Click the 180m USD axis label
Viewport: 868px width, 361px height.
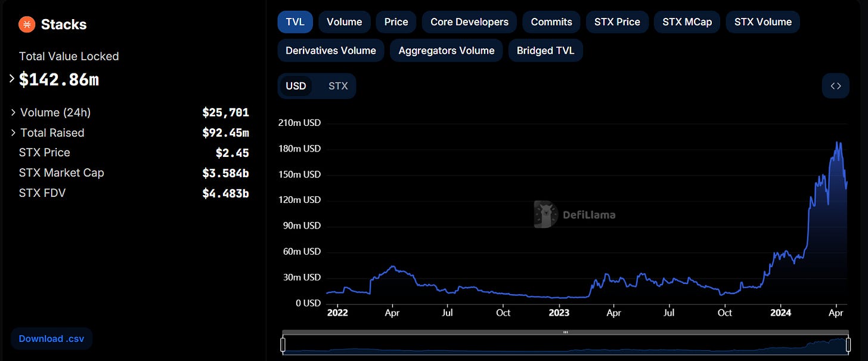point(299,149)
